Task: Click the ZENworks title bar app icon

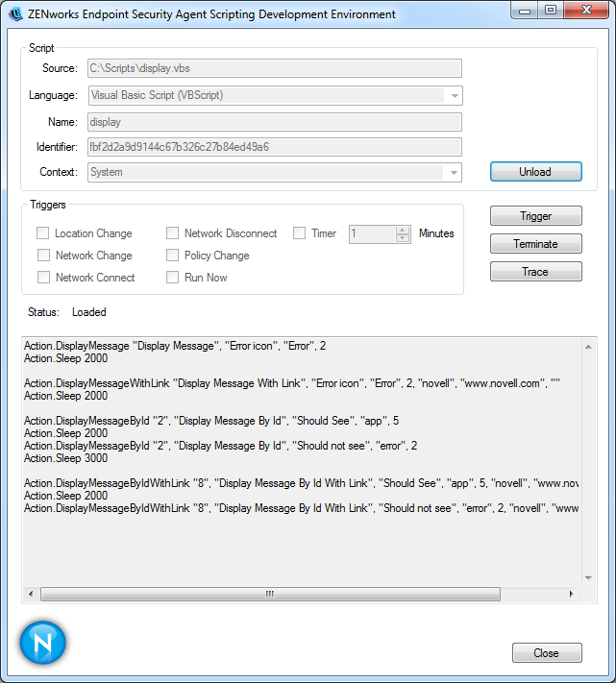Action: click(15, 14)
